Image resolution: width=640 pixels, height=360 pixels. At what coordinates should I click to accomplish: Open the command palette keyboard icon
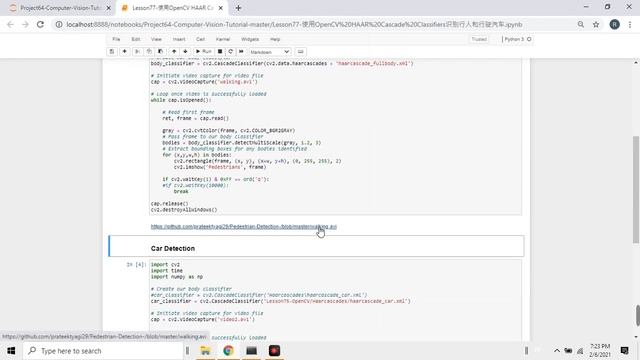(x=300, y=51)
